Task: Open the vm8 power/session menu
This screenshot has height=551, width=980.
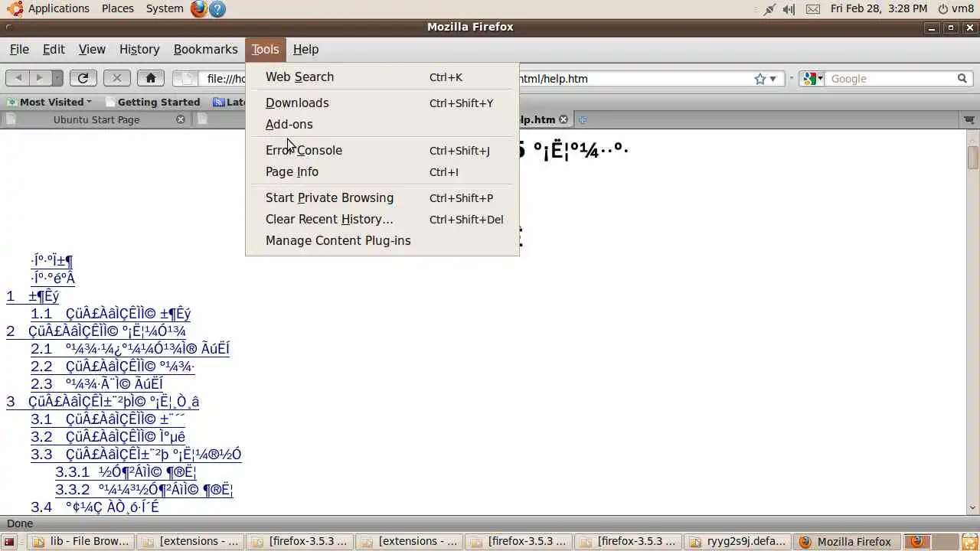Action: pyautogui.click(x=955, y=8)
